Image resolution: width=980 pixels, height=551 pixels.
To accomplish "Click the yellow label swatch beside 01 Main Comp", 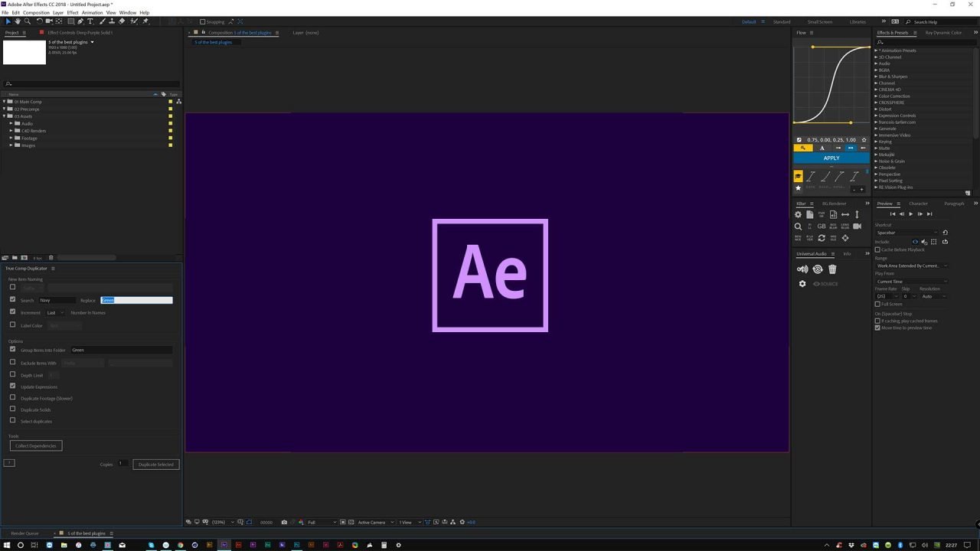I will 170,102.
